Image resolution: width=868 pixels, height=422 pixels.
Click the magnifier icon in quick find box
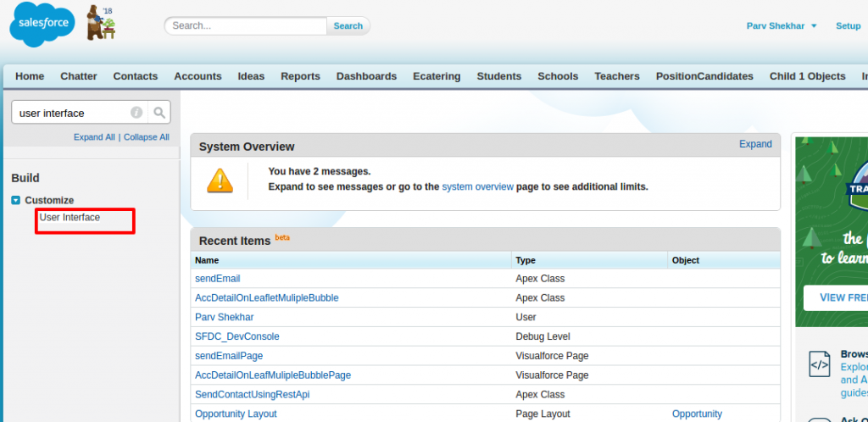point(159,113)
